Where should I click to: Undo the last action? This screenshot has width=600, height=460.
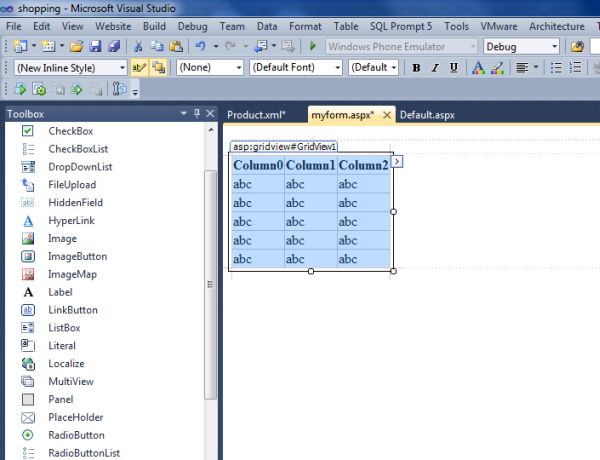200,46
